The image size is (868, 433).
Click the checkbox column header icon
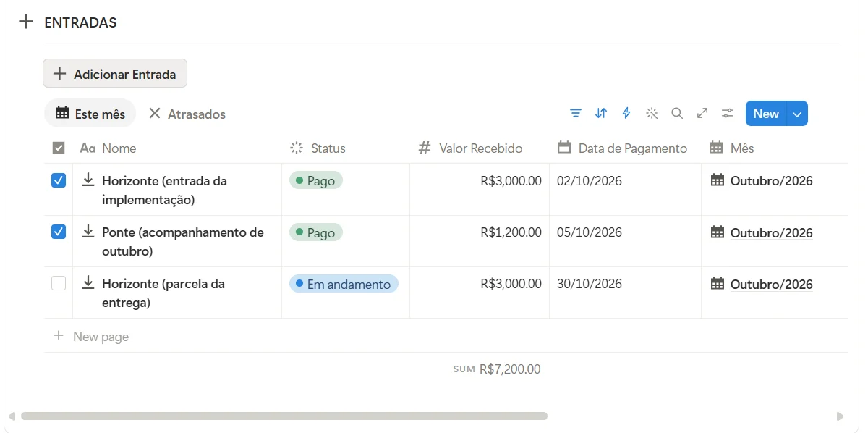coord(59,148)
